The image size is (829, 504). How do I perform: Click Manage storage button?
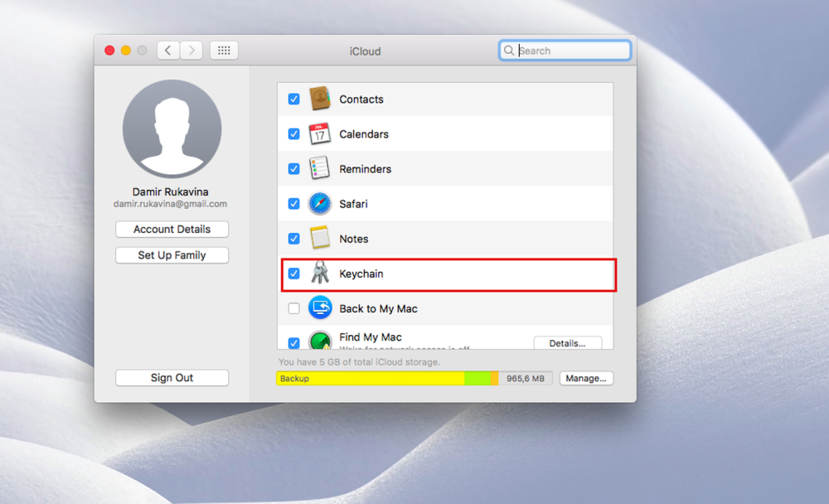(586, 378)
